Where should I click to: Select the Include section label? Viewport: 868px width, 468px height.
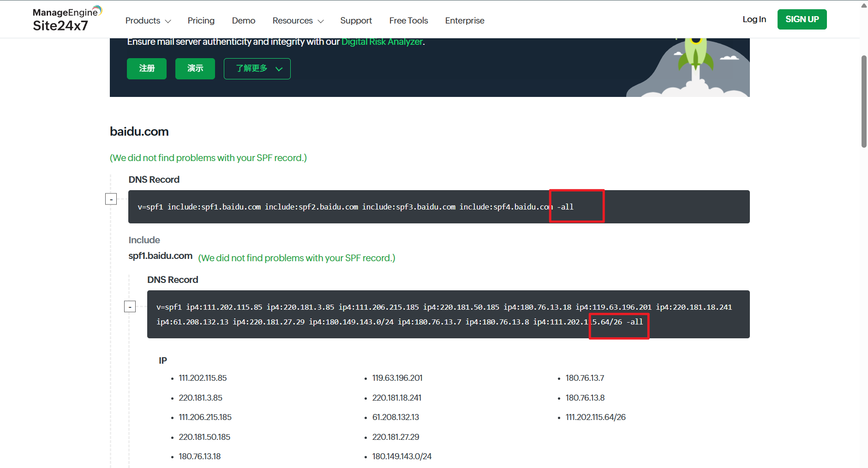pyautogui.click(x=144, y=240)
